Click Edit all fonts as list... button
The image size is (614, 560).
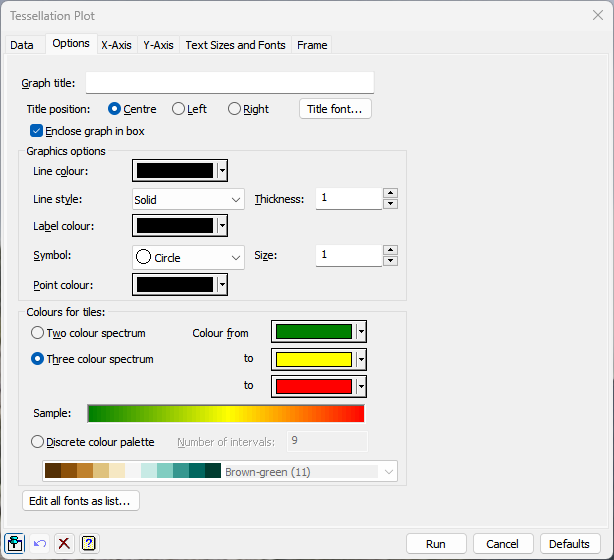(81, 501)
